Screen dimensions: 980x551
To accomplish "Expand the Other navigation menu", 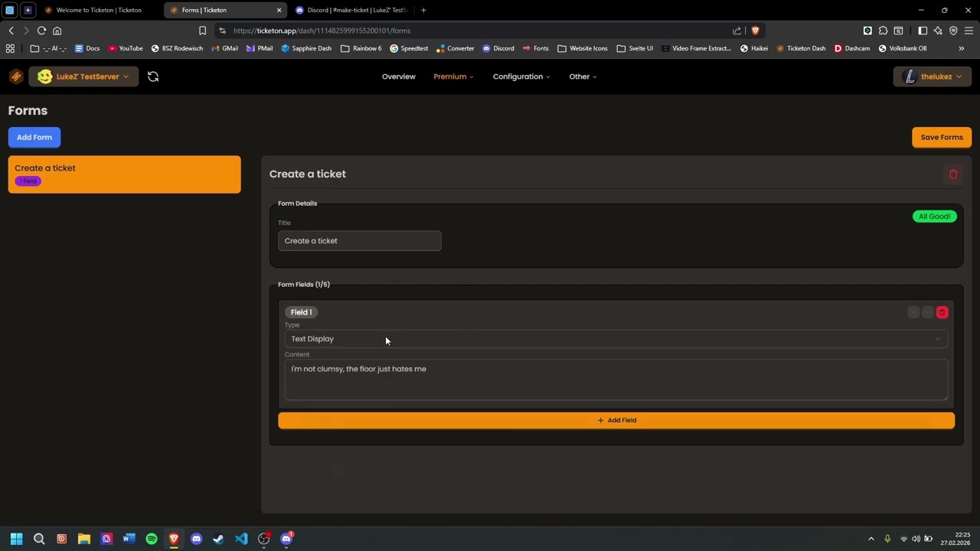I will point(583,77).
